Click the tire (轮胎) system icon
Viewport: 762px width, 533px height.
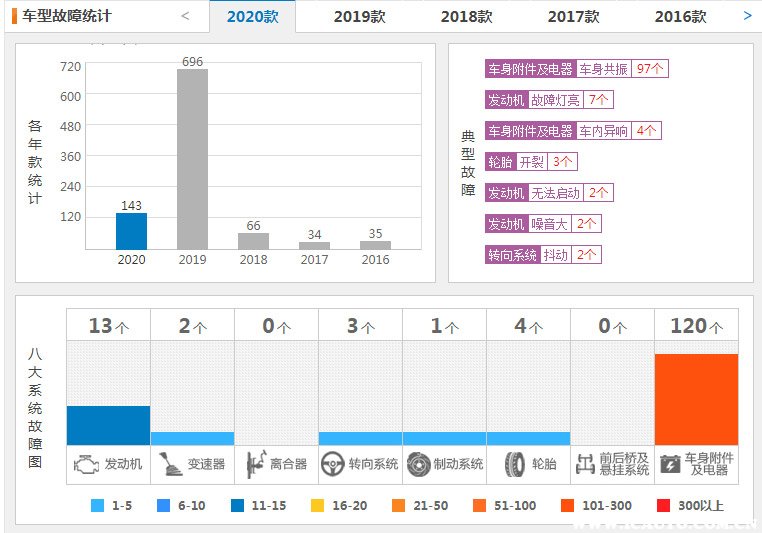coord(514,464)
